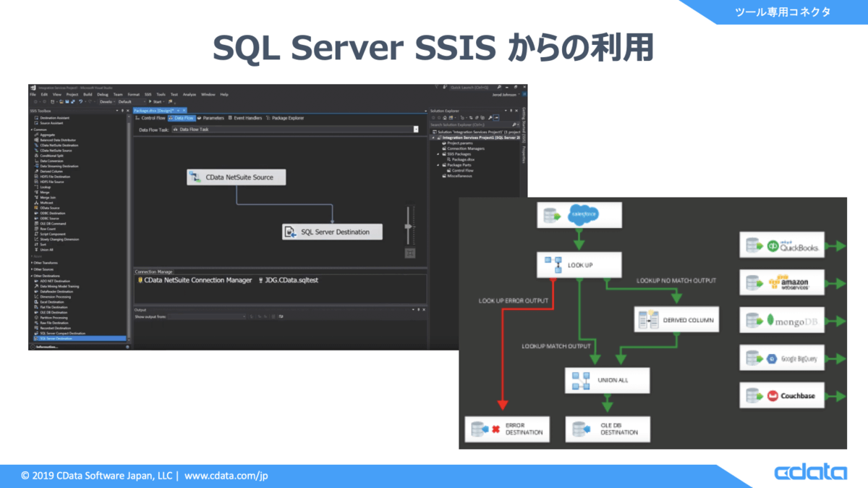Screen dimensions: 868x488
Task: Open Package.dtsx in Solution Explorer
Action: point(461,159)
